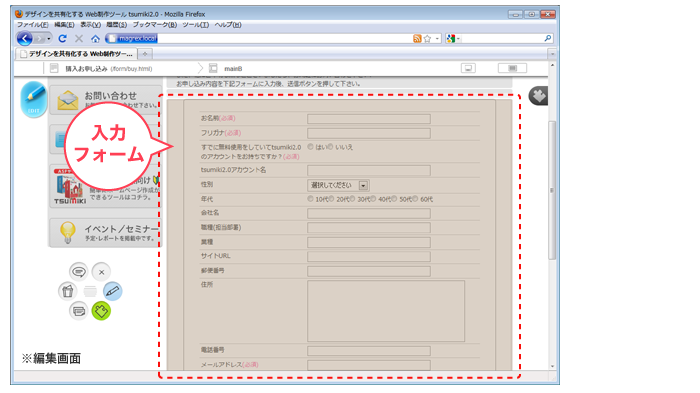Click the blue EDIT pencil icon
Image resolution: width=700 pixels, height=393 pixels.
(x=34, y=99)
